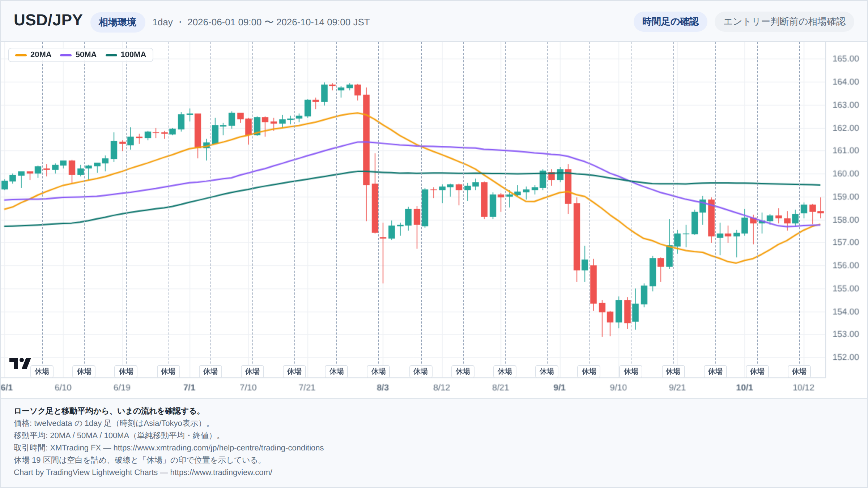This screenshot has width=868, height=488.
Task: Click the 158.00 price axis label
Action: tap(846, 220)
